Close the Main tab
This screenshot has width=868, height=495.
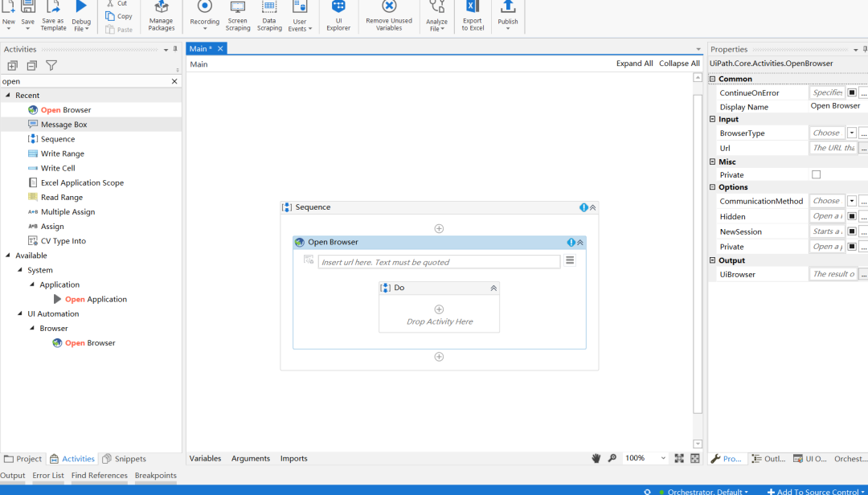pyautogui.click(x=220, y=49)
